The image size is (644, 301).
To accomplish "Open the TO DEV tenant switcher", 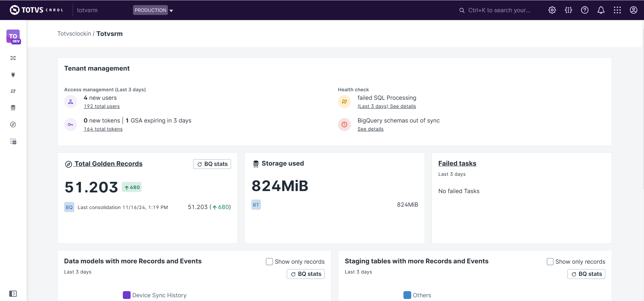I will pyautogui.click(x=13, y=37).
